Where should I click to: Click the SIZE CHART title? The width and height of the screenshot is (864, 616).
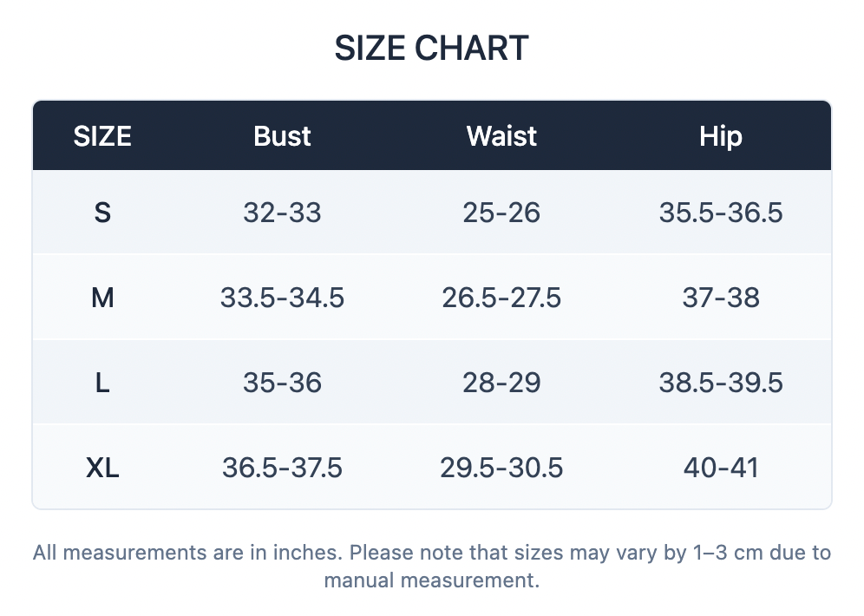(x=431, y=48)
